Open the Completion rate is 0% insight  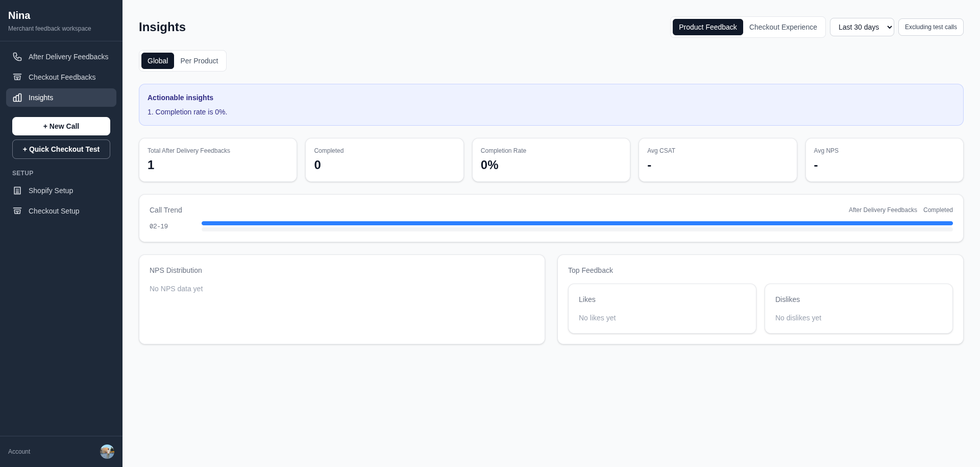pyautogui.click(x=187, y=112)
